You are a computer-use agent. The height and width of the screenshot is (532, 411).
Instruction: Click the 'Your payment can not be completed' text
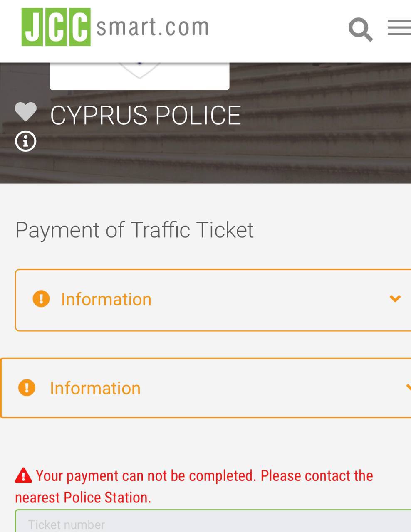pos(146,475)
